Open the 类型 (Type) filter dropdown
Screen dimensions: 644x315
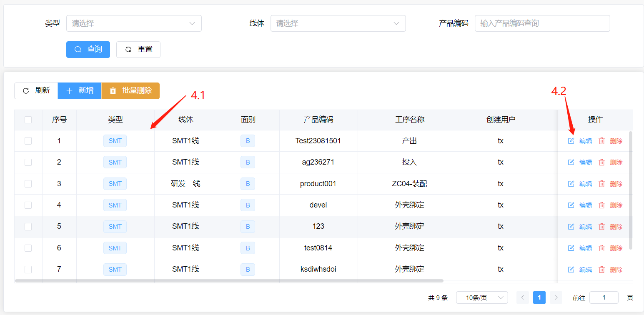[x=134, y=23]
